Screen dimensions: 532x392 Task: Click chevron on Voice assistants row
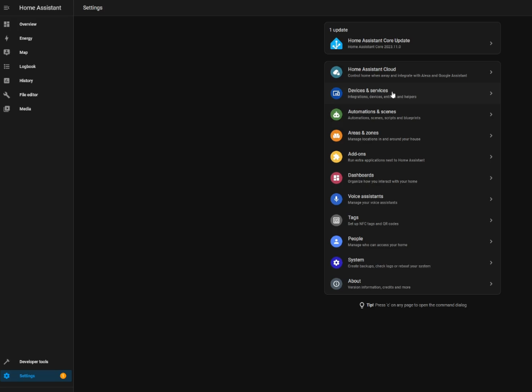coord(491,199)
